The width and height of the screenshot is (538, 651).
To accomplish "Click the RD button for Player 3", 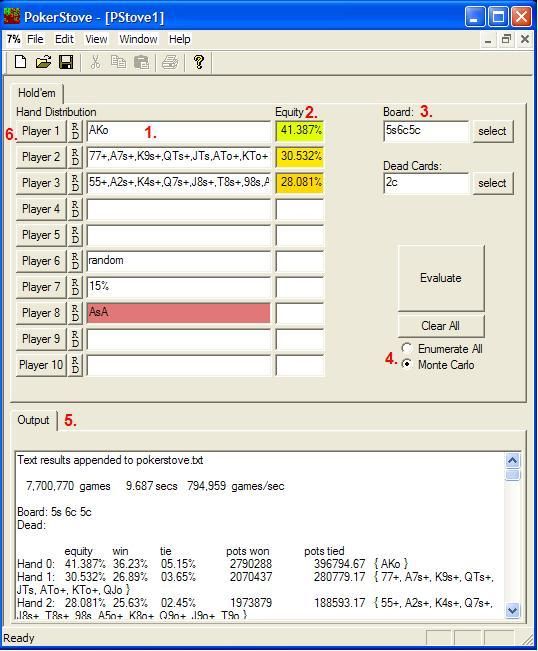I will pyautogui.click(x=75, y=183).
